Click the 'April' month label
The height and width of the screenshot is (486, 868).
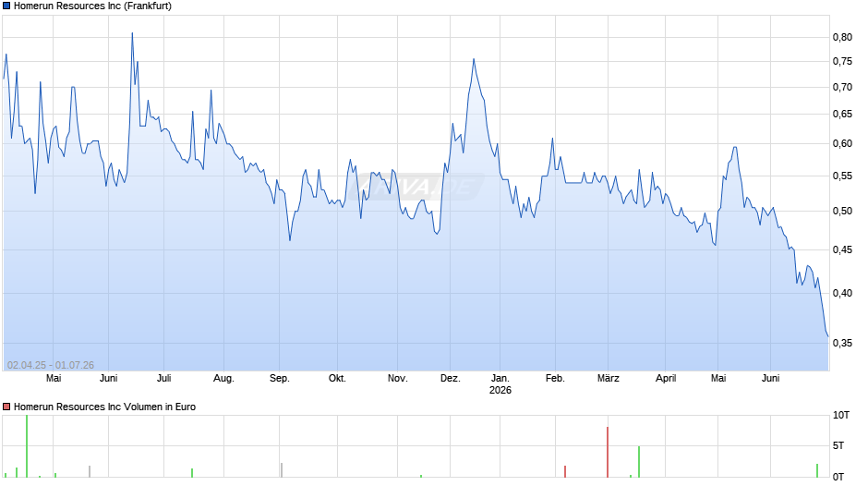pyautogui.click(x=666, y=378)
